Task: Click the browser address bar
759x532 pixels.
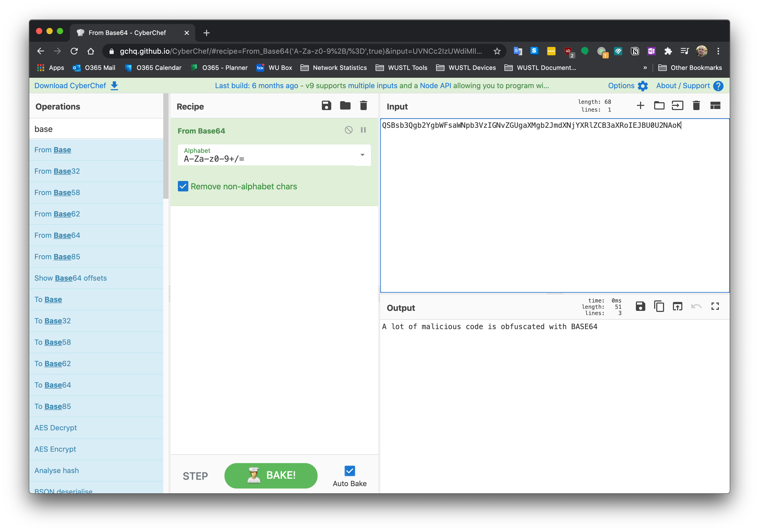Action: pyautogui.click(x=300, y=51)
